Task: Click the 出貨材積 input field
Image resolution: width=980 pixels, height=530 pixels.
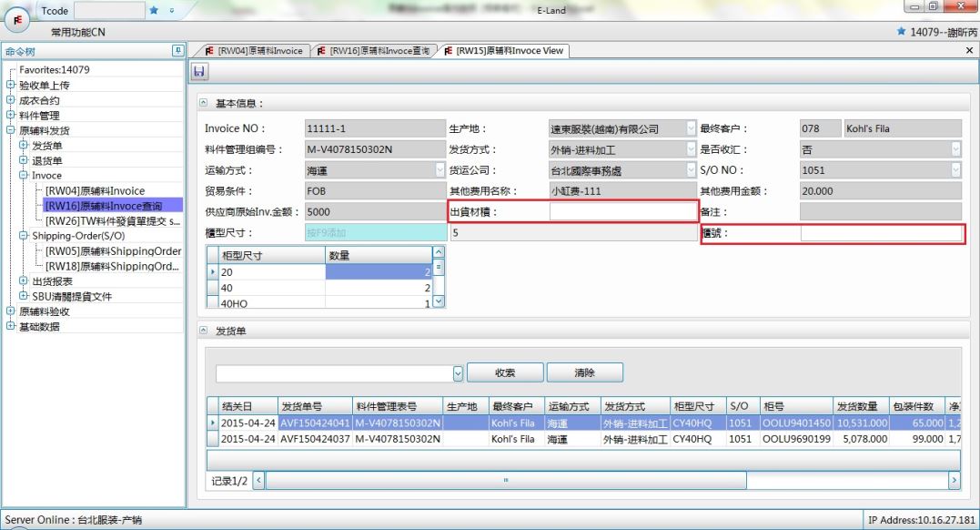Action: point(622,211)
